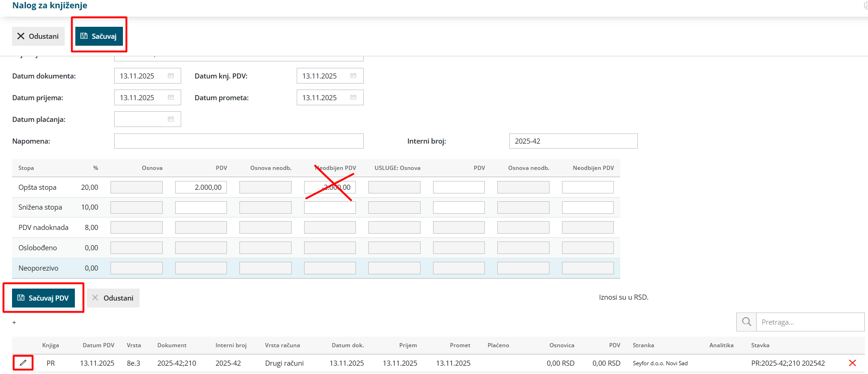Cancel with Odustani beside Sačuvaj PDV
This screenshot has height=374, width=868.
click(x=113, y=298)
